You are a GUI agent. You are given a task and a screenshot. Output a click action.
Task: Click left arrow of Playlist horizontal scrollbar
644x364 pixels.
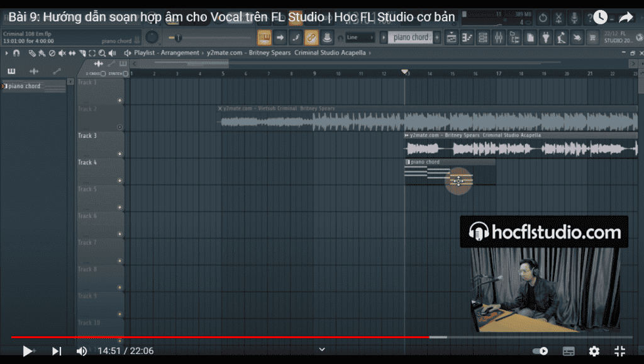135,64
